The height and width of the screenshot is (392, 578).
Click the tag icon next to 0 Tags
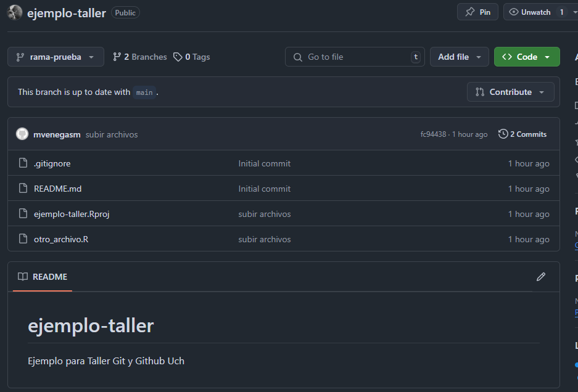coord(178,57)
